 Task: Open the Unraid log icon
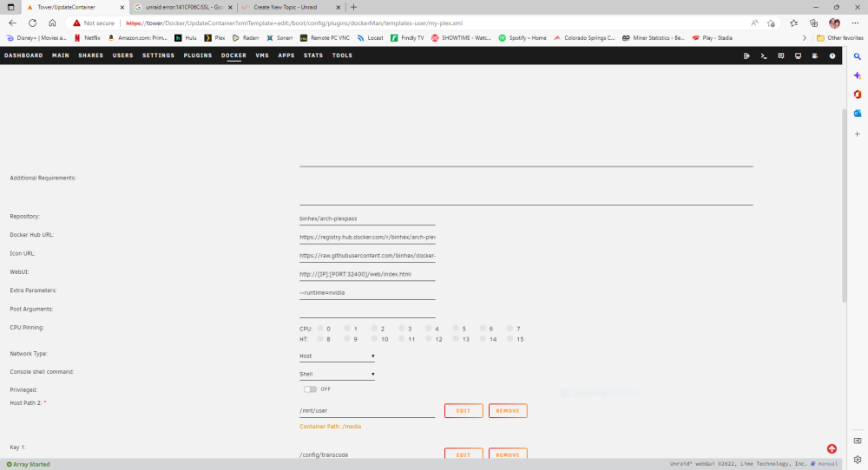point(815,55)
